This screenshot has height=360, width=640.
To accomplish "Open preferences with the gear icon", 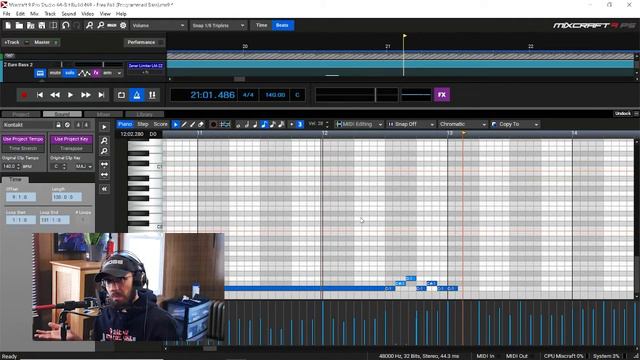I will tap(123, 25).
